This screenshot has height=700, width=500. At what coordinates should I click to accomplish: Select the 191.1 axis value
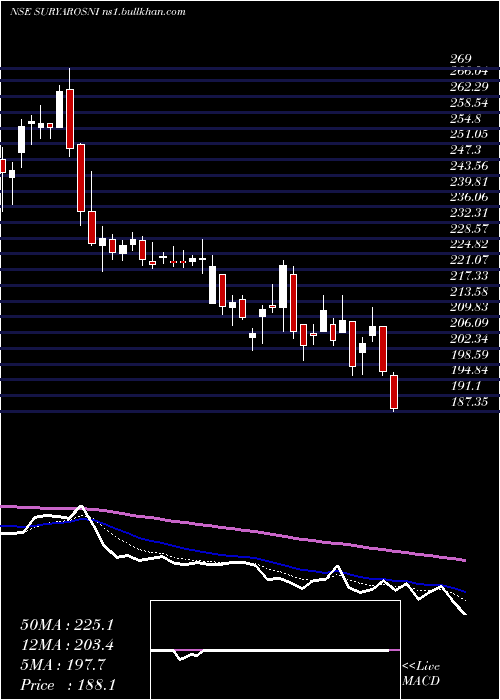pyautogui.click(x=467, y=386)
